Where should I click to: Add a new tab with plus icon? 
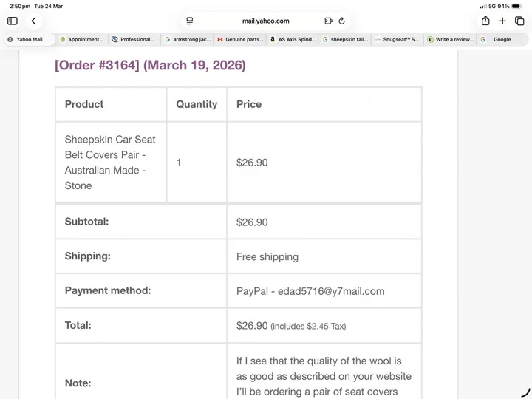[x=502, y=21]
